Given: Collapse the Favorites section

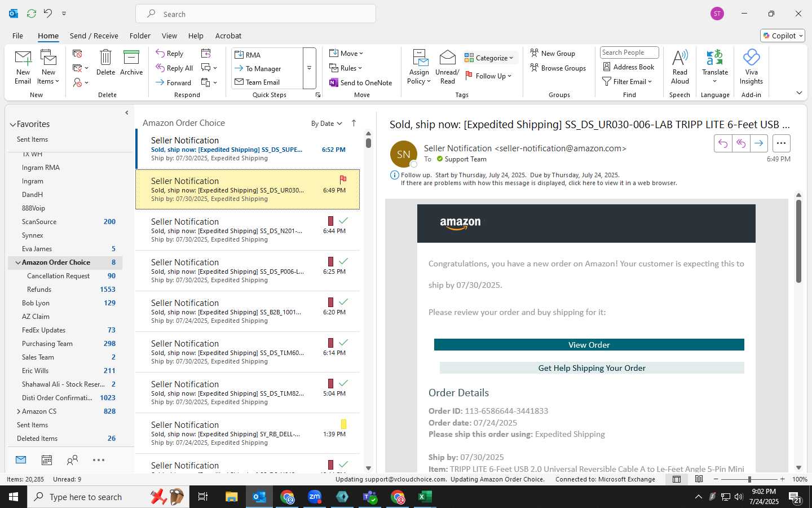Looking at the screenshot, I should [12, 124].
